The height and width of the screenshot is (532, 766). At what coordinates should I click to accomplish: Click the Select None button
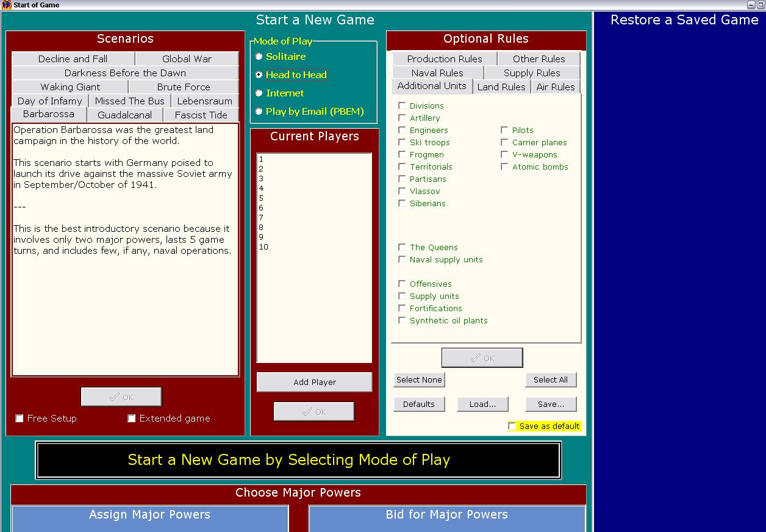(x=419, y=379)
